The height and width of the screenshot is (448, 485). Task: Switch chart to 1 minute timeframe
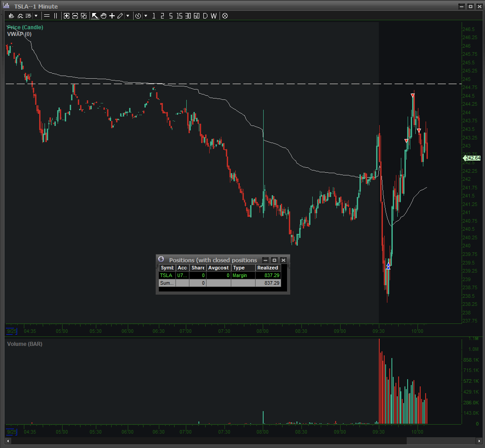(x=154, y=16)
